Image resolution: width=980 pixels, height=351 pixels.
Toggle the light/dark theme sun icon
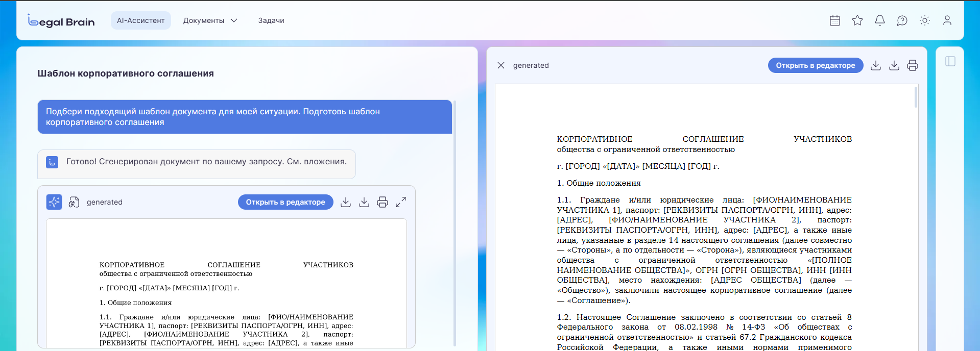pyautogui.click(x=925, y=20)
